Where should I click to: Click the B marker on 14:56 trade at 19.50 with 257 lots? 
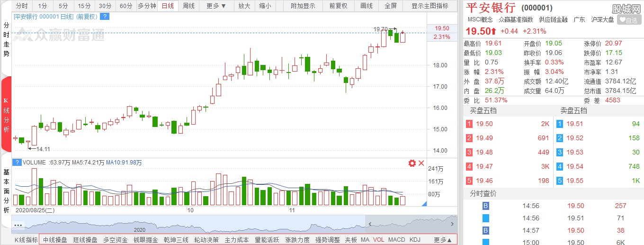point(485,206)
